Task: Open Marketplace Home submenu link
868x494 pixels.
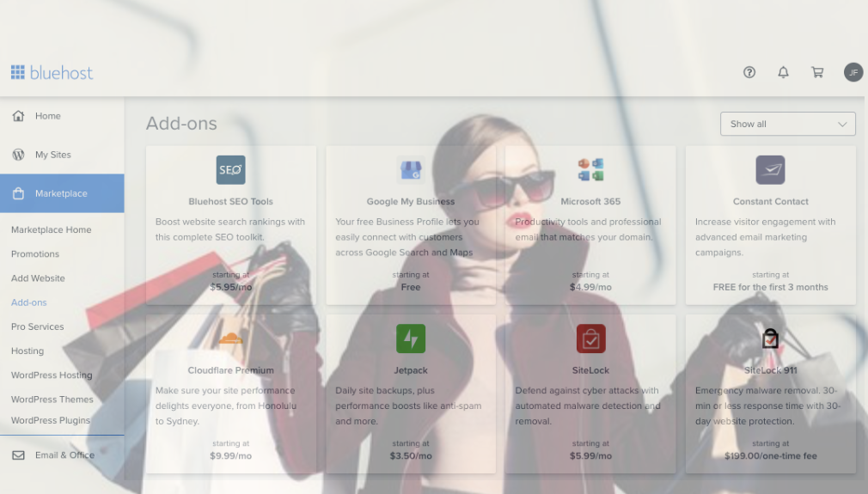Action: click(x=51, y=229)
